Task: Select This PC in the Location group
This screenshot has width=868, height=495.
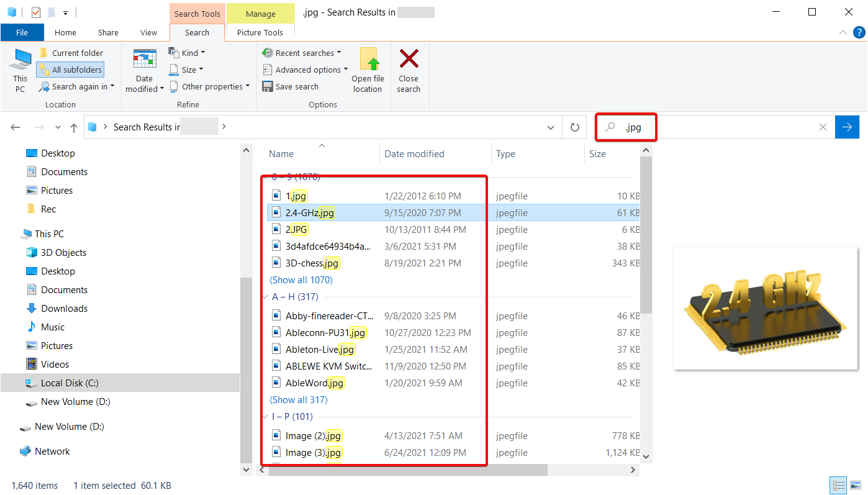Action: (20, 71)
